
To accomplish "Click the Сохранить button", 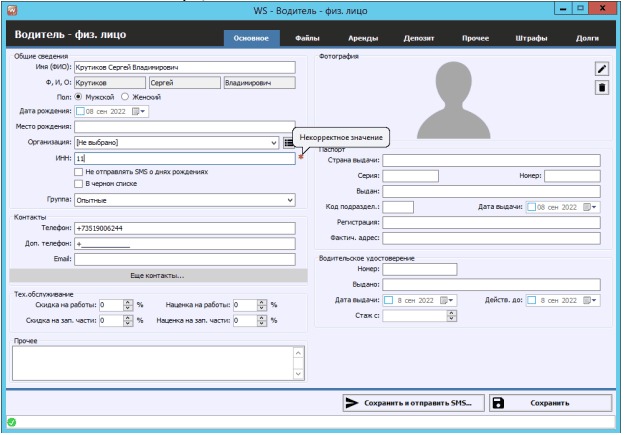I will 550,403.
